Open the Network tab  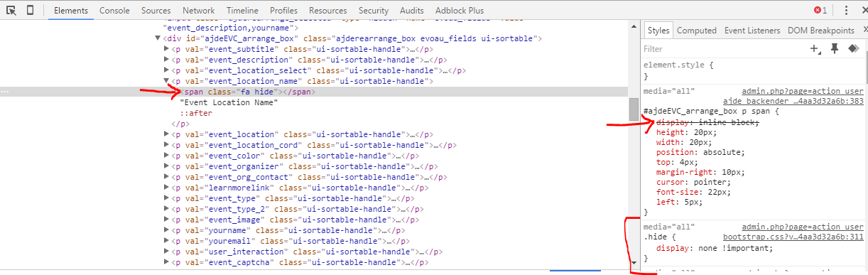coord(198,11)
